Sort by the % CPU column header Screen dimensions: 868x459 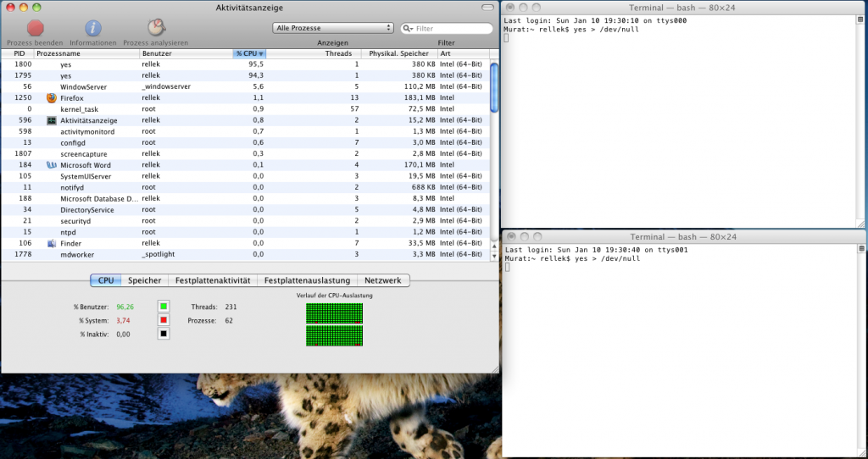point(249,53)
